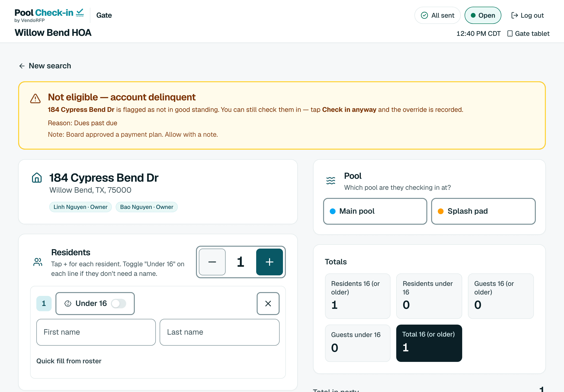Go back with New search link
This screenshot has height=392, width=564.
(45, 66)
